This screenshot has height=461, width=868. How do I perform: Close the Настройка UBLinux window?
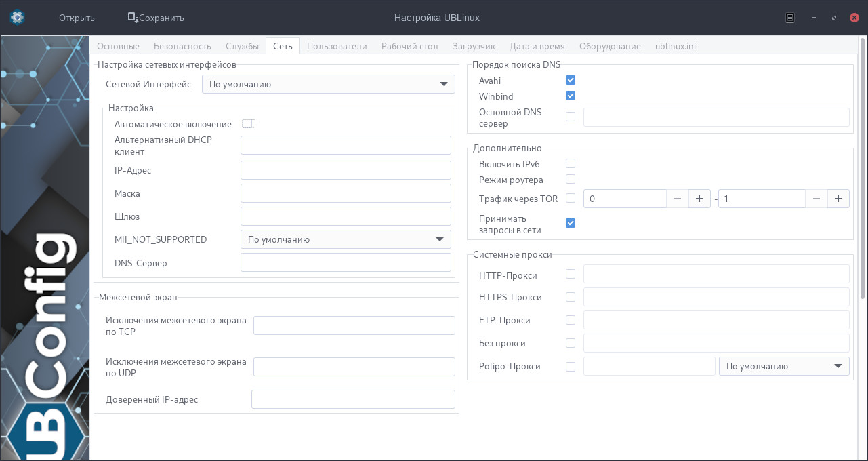coord(855,18)
